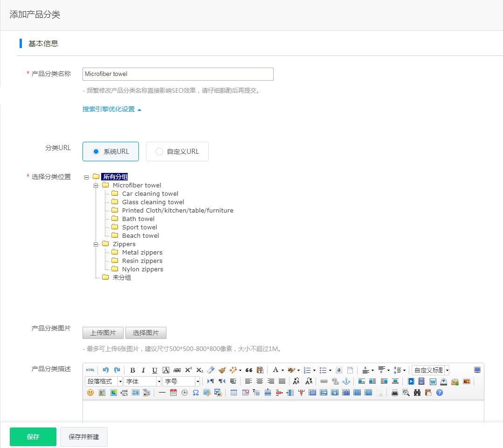Open HTML source view in editor
The width and height of the screenshot is (503, 448).
pyautogui.click(x=90, y=370)
